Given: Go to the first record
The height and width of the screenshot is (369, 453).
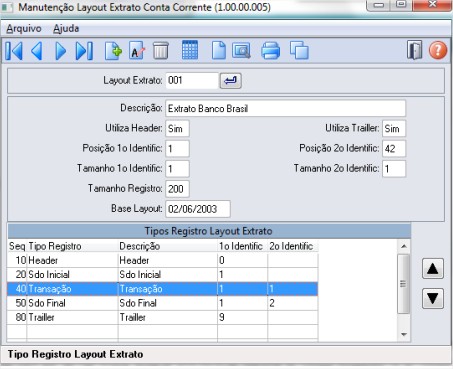Looking at the screenshot, I should (14, 51).
